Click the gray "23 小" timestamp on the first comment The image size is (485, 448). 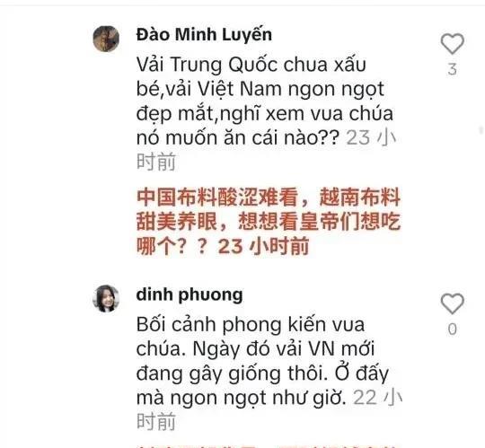(x=371, y=137)
